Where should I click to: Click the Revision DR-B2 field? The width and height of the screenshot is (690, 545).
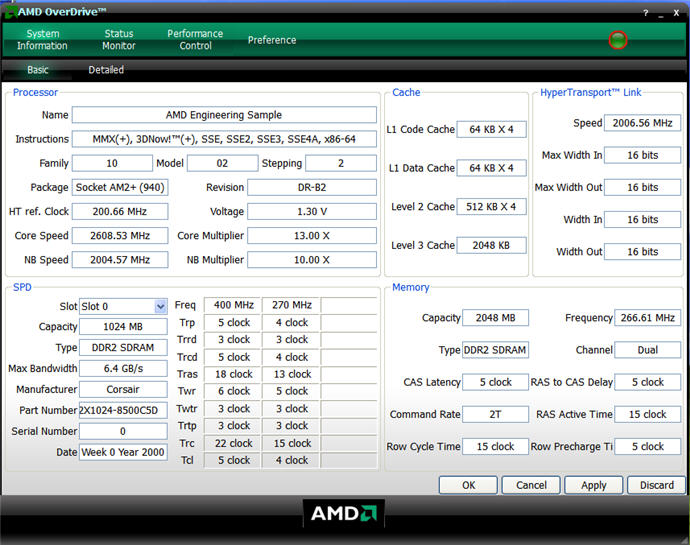tap(312, 187)
